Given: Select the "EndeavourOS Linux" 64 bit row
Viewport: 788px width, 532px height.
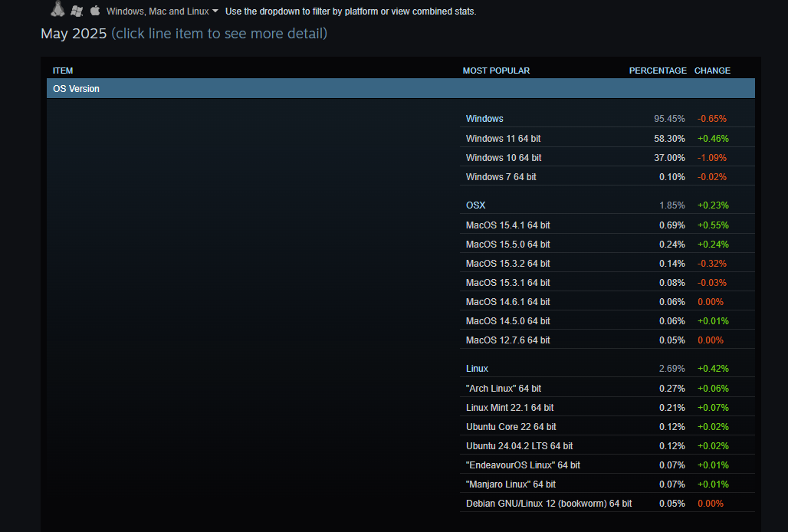Looking at the screenshot, I should pos(607,465).
